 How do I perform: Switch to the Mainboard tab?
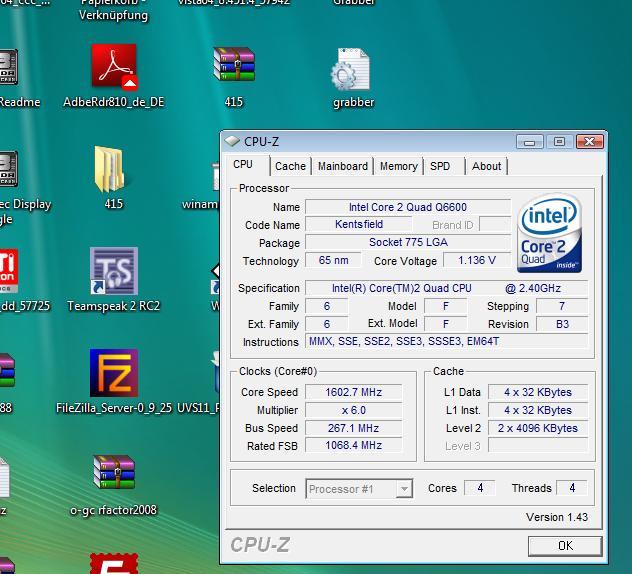(x=343, y=166)
